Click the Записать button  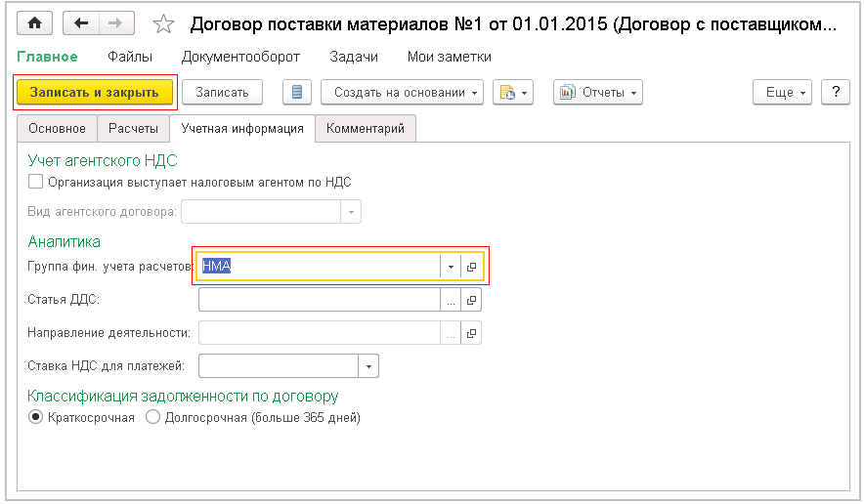click(222, 92)
